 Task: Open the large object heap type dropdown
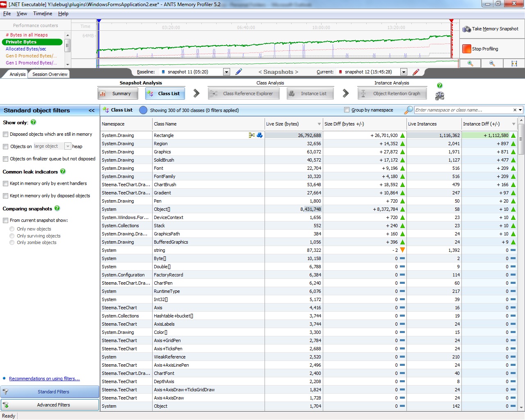[x=68, y=146]
